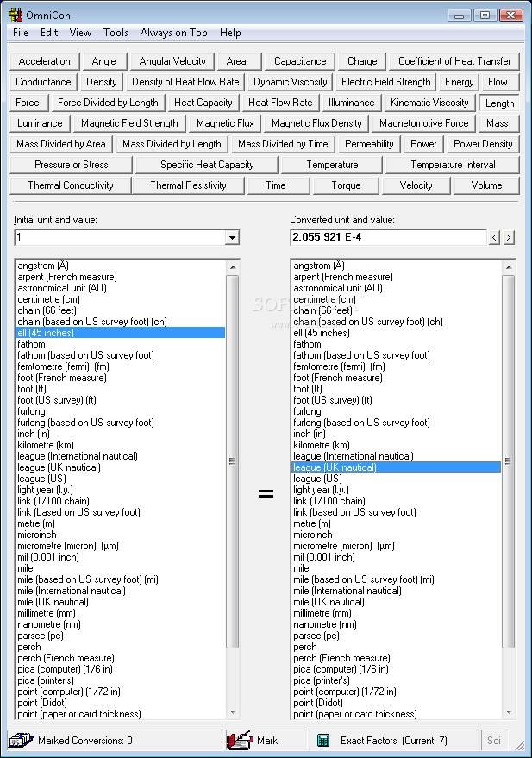532x758 pixels.
Task: Select the Temperature category button
Action: [333, 166]
